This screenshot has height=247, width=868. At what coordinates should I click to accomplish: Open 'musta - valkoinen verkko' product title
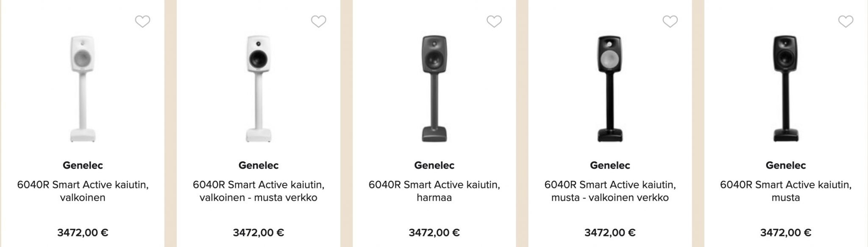[610, 191]
